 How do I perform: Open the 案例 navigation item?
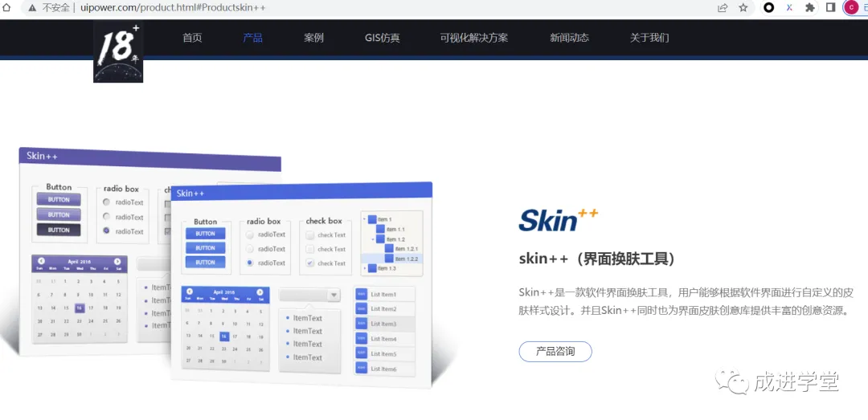click(313, 38)
